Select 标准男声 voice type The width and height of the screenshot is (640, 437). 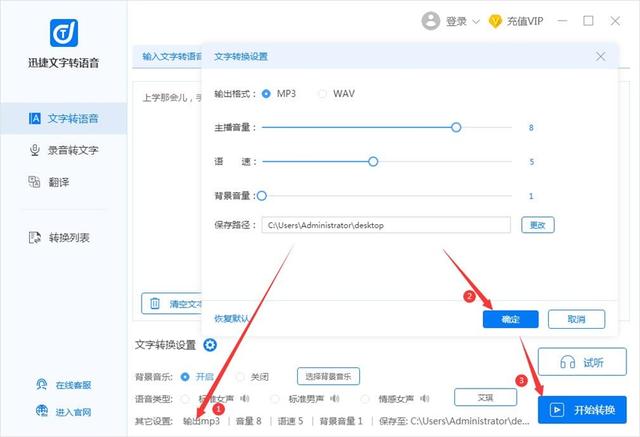tap(275, 399)
